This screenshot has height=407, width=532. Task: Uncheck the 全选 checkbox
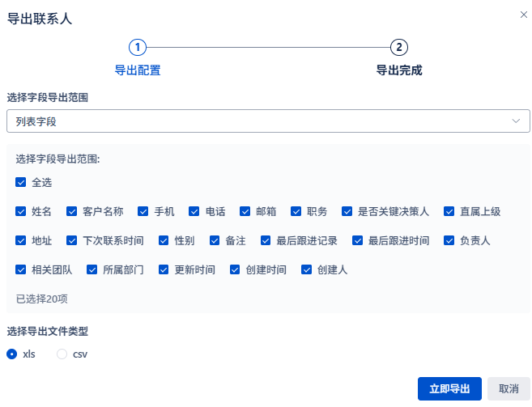pyautogui.click(x=21, y=182)
